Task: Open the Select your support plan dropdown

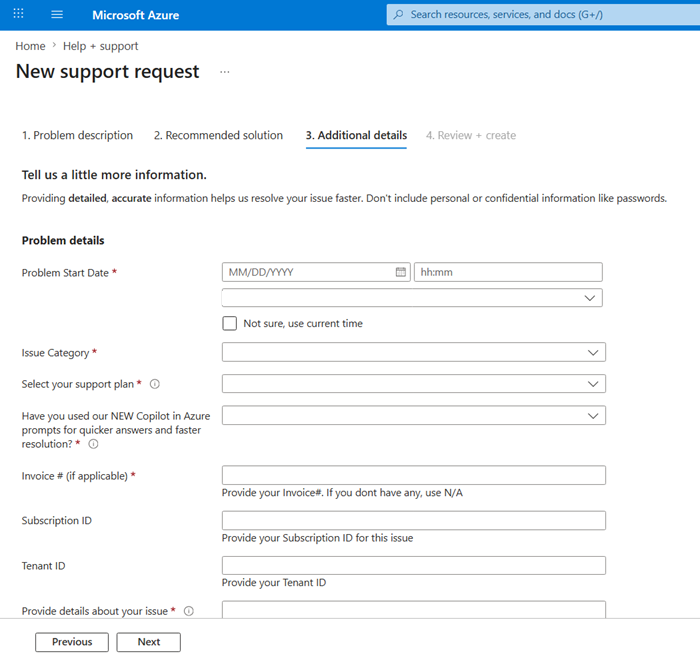Action: (x=413, y=384)
